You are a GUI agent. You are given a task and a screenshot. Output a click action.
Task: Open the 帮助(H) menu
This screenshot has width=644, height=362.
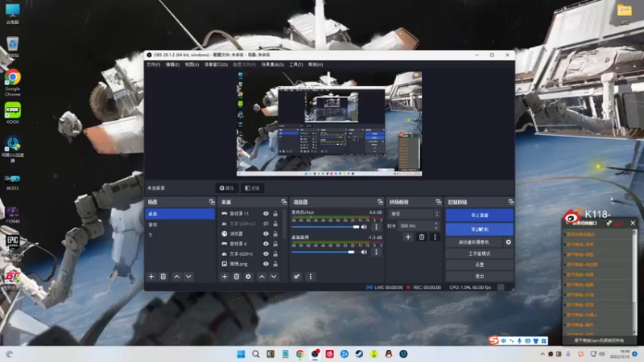coord(316,64)
